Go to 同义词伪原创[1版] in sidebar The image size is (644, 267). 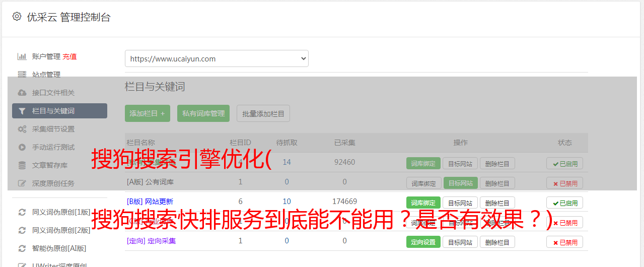(x=61, y=212)
